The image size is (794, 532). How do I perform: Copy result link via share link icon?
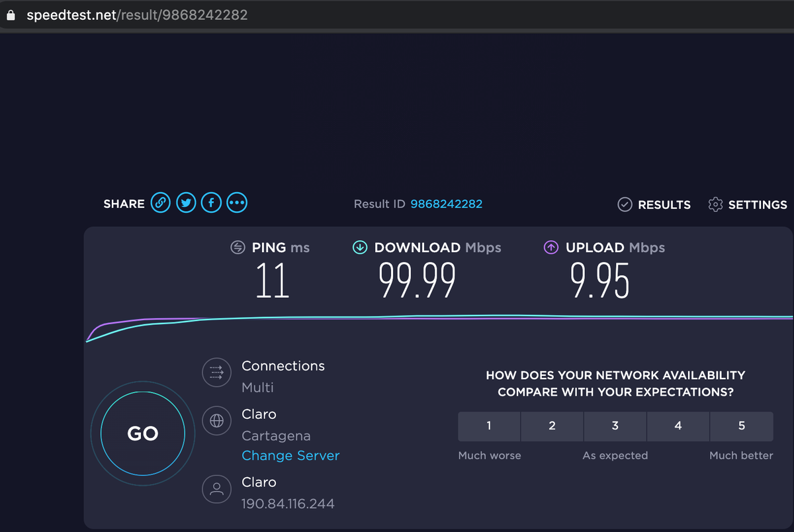click(161, 202)
